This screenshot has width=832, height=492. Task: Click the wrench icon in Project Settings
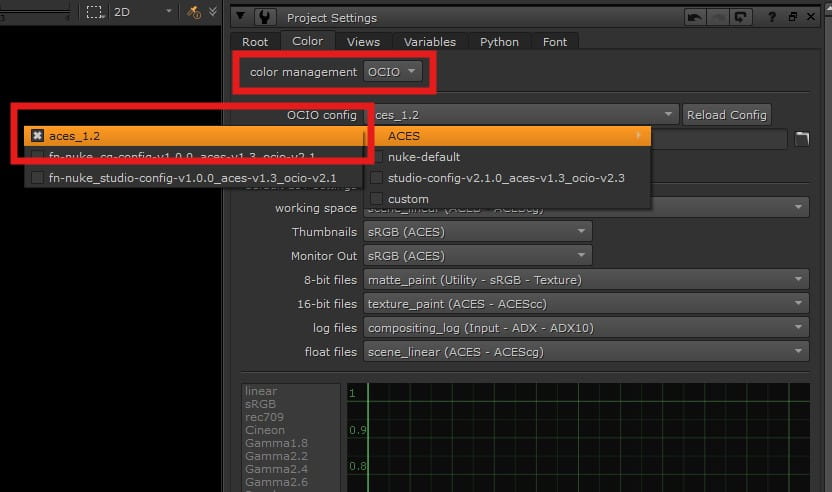tap(264, 17)
